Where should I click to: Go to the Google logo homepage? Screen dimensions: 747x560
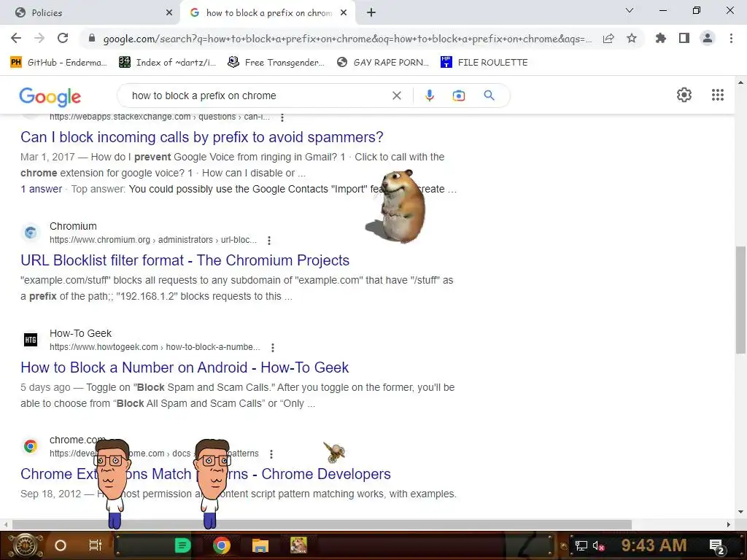[50, 96]
